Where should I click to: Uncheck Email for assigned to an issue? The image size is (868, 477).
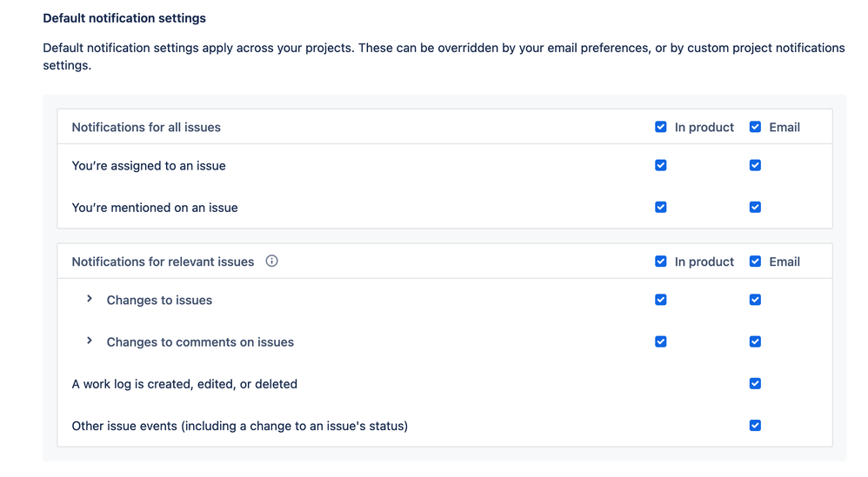point(755,165)
